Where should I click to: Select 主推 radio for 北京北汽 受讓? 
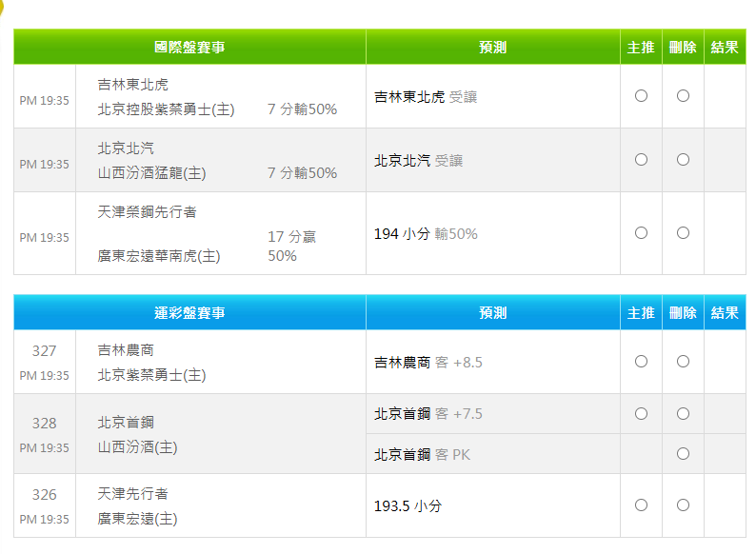(641, 160)
